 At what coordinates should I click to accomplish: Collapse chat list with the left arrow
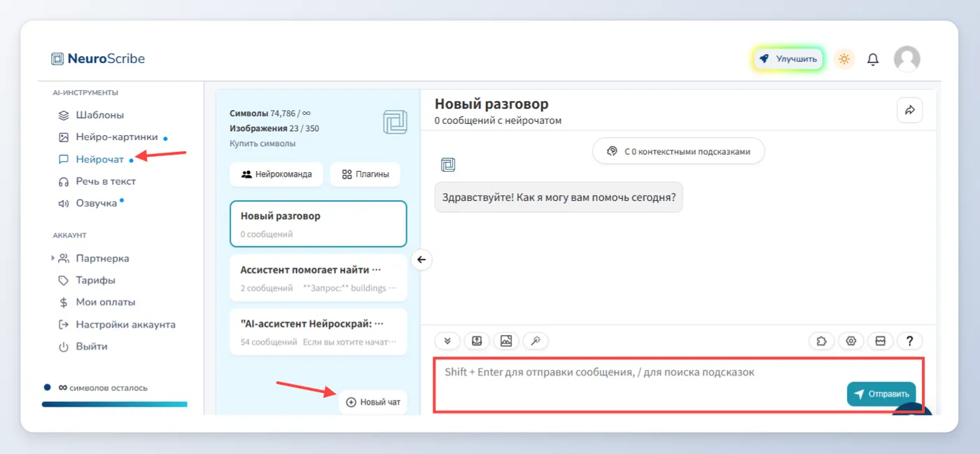421,260
